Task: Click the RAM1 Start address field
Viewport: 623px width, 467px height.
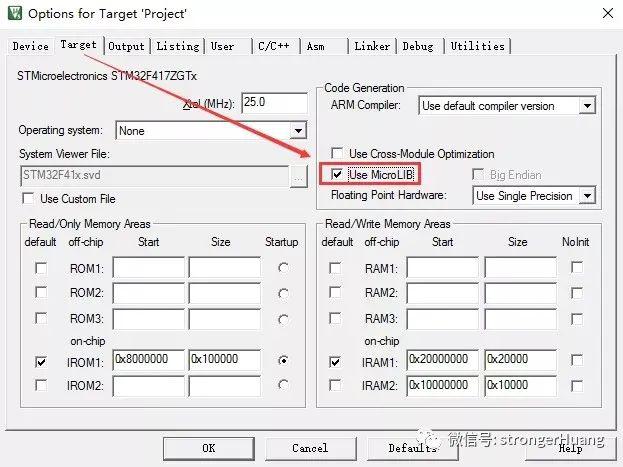Action: pos(443,267)
